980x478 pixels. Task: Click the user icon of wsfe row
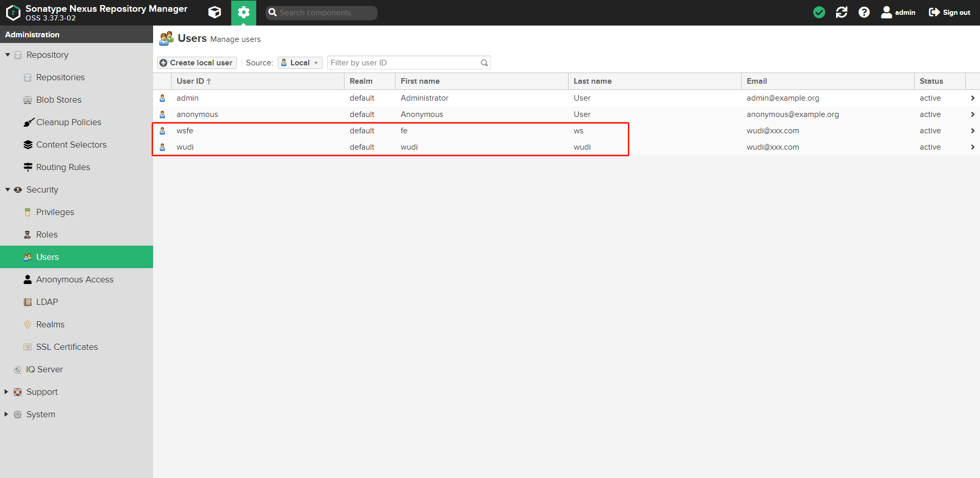pos(162,131)
